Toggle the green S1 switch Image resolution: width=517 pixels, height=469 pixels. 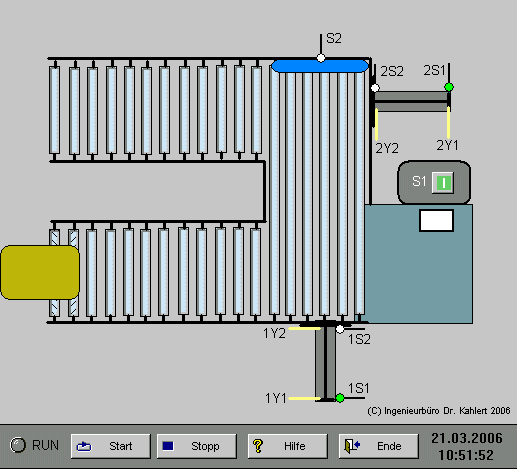click(x=443, y=183)
